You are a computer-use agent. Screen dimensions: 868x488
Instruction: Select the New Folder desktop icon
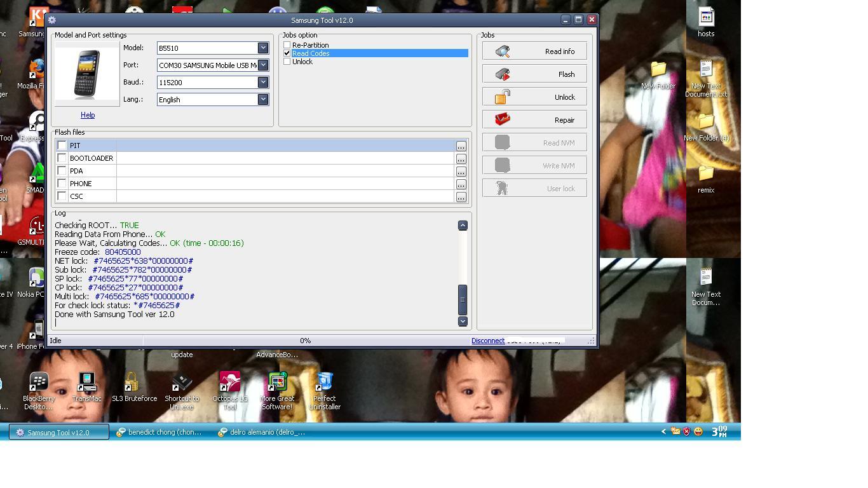[x=658, y=75]
